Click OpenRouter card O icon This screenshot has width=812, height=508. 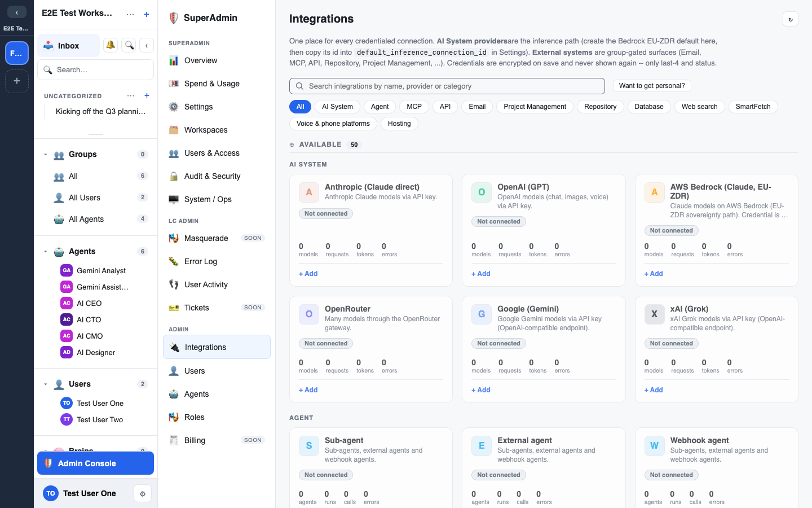[x=309, y=314]
